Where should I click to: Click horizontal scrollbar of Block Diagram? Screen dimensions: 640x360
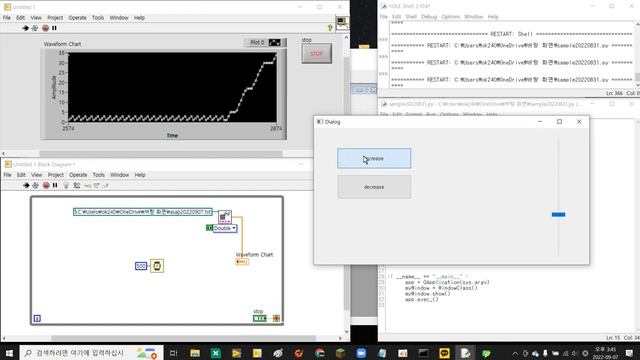click(x=183, y=338)
